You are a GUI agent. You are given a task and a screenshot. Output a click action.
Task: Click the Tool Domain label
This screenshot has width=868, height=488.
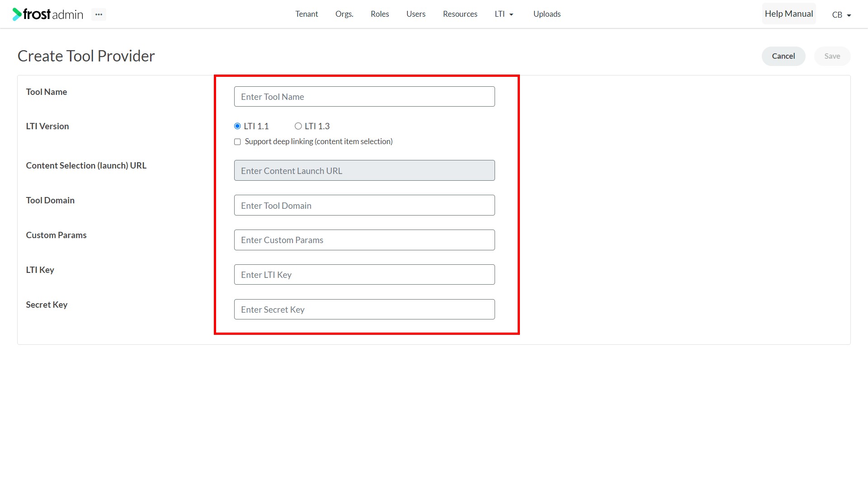(x=50, y=200)
